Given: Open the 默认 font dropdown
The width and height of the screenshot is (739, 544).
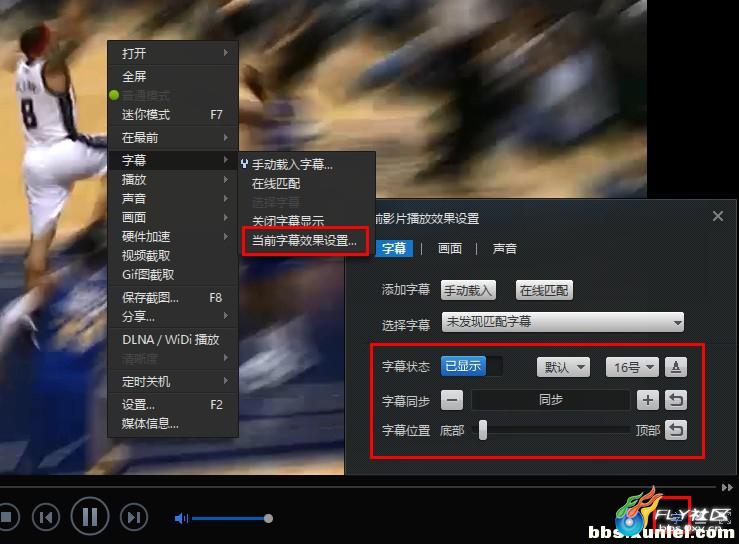Looking at the screenshot, I should click(563, 367).
